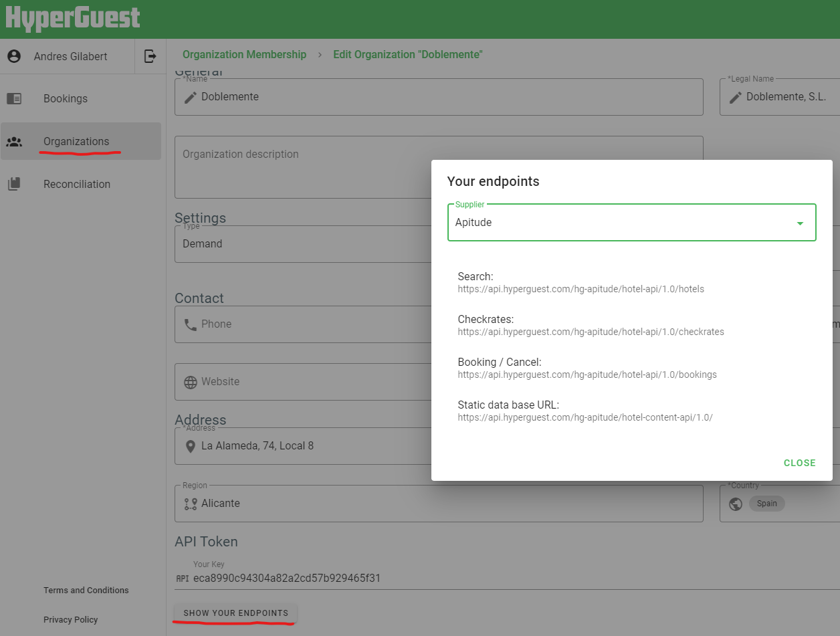
Task: Click the Legal Name input field
Action: (x=780, y=97)
